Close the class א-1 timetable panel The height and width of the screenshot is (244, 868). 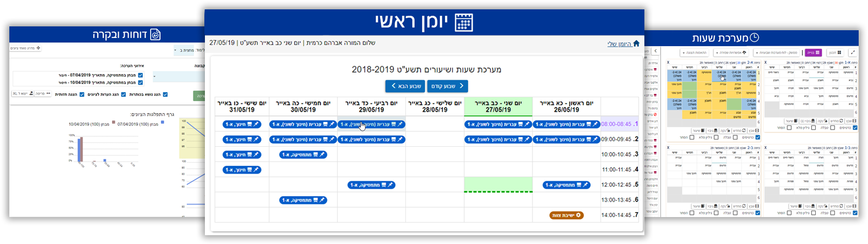pyautogui.click(x=766, y=62)
